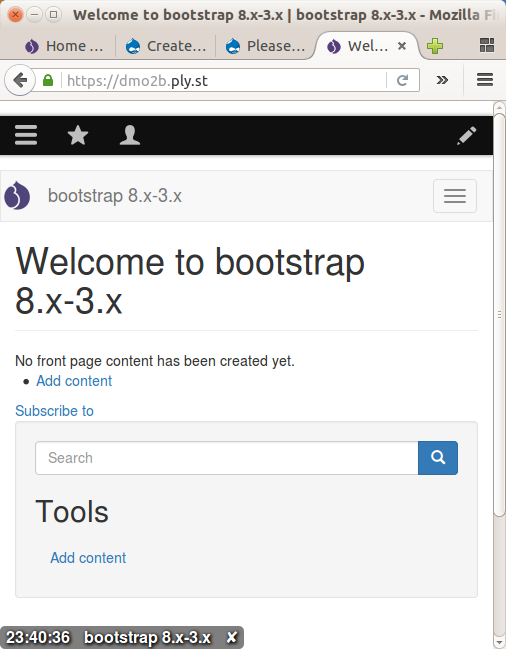Open the user account person icon

130,135
